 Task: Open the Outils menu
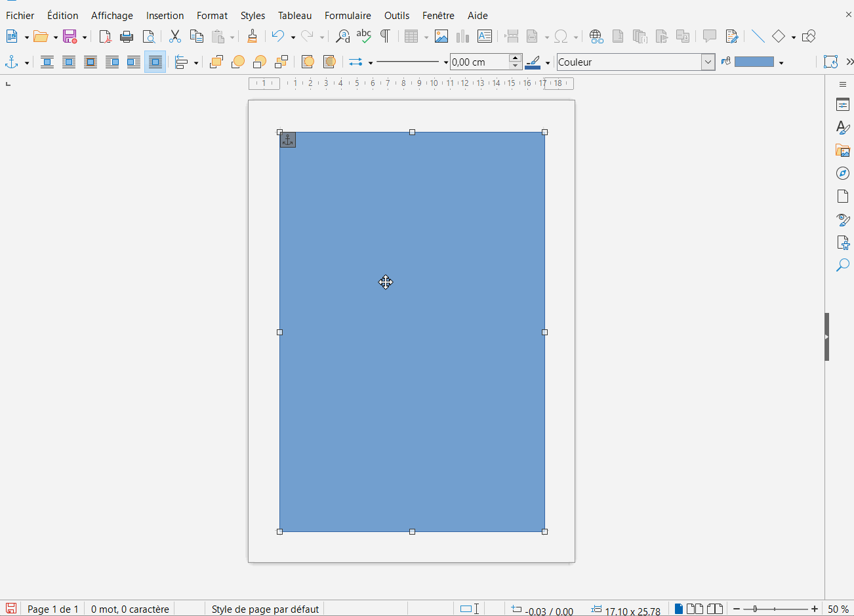pos(397,15)
